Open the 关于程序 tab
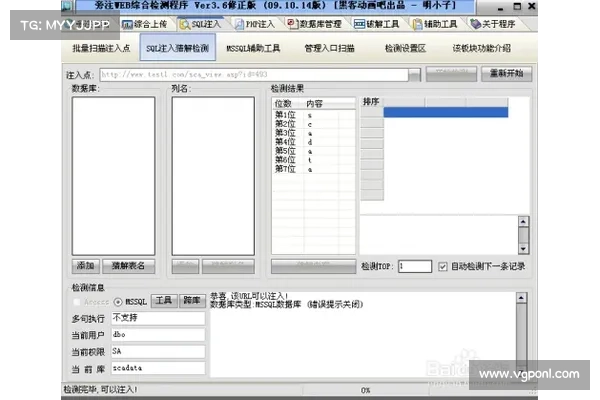This screenshot has height=400, width=600. point(493,24)
